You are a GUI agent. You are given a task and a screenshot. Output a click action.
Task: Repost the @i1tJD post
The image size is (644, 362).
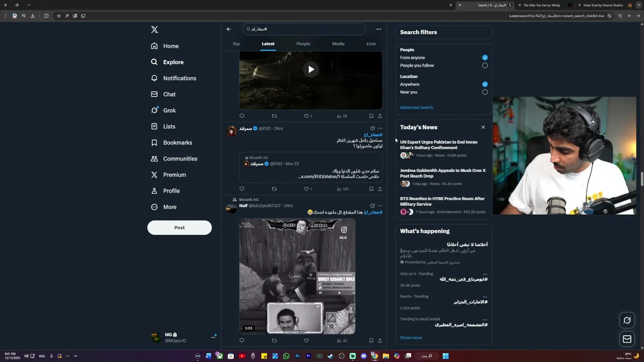pos(274,189)
